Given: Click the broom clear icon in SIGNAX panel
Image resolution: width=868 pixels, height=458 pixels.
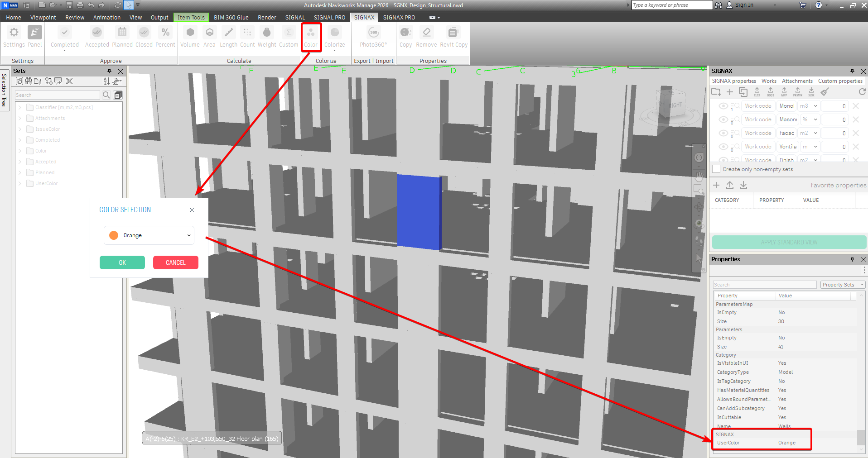Looking at the screenshot, I should point(825,92).
